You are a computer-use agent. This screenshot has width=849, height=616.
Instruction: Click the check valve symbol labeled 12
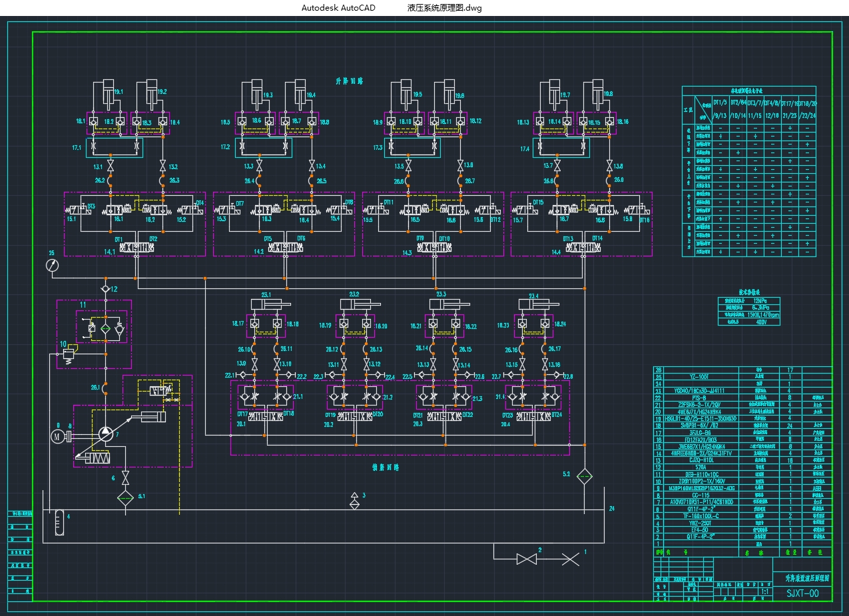coord(105,290)
